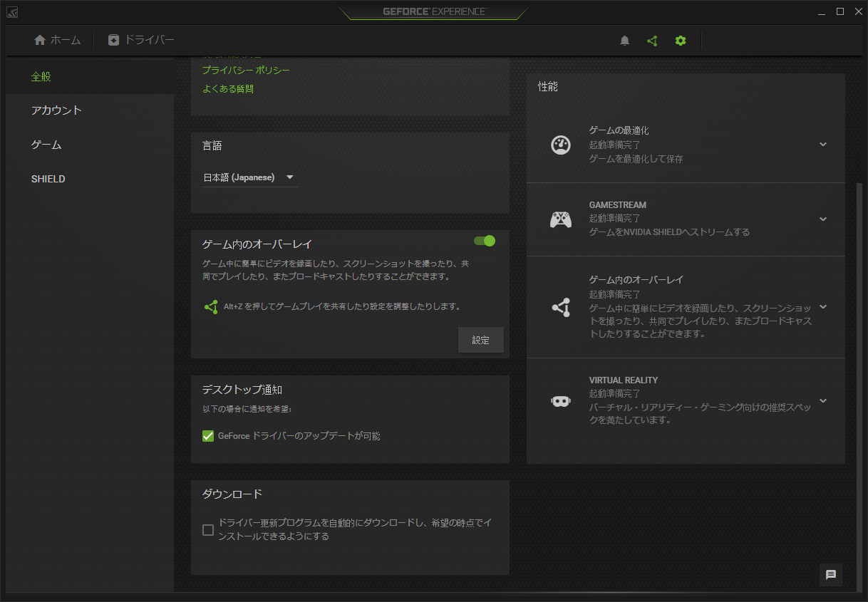868x602 pixels.
Task: Open the language selection dropdown
Action: click(x=249, y=177)
